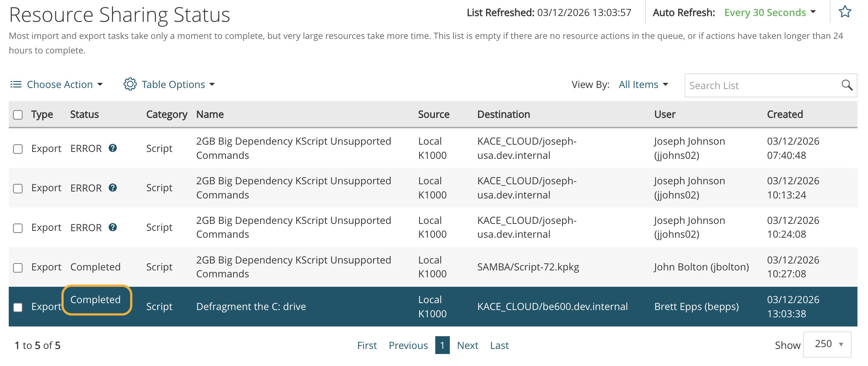The height and width of the screenshot is (366, 868).
Task: Click the bookmark star icon
Action: (x=845, y=12)
